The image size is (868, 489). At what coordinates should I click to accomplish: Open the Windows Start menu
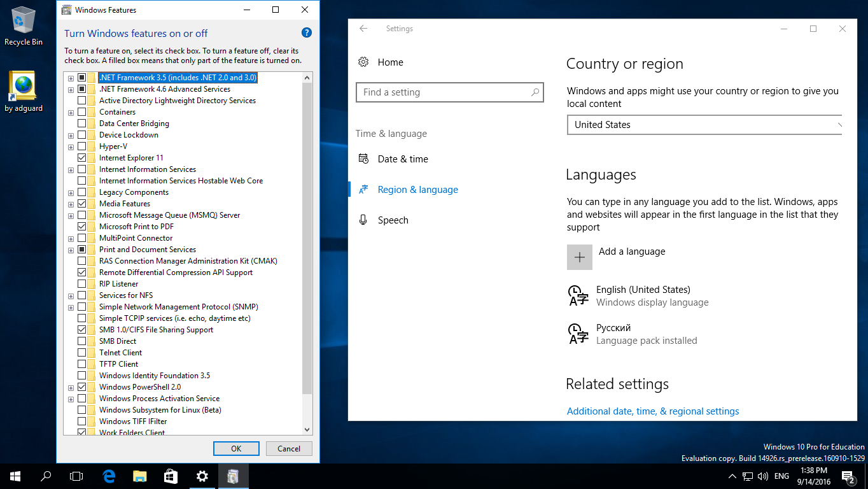point(15,476)
